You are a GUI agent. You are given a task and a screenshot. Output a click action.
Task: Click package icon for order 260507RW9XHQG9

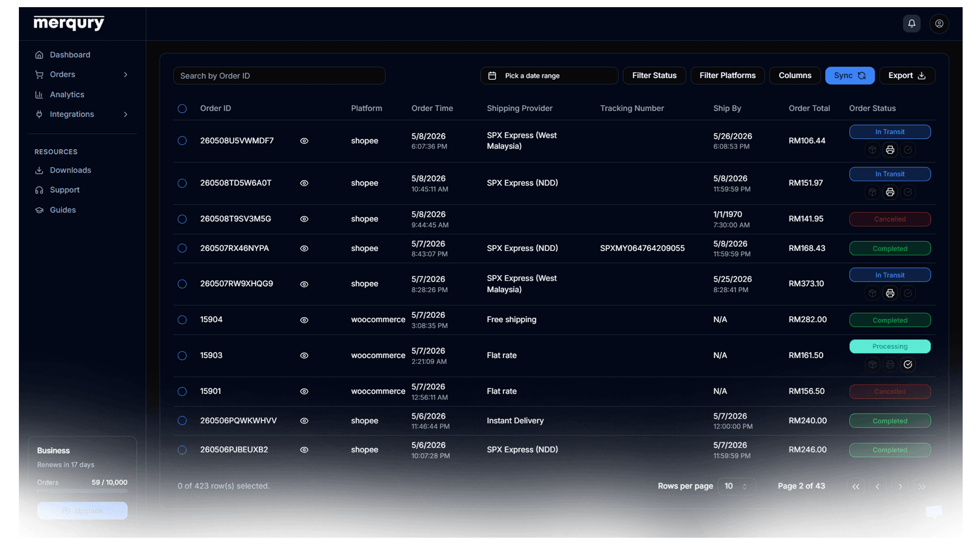click(872, 293)
